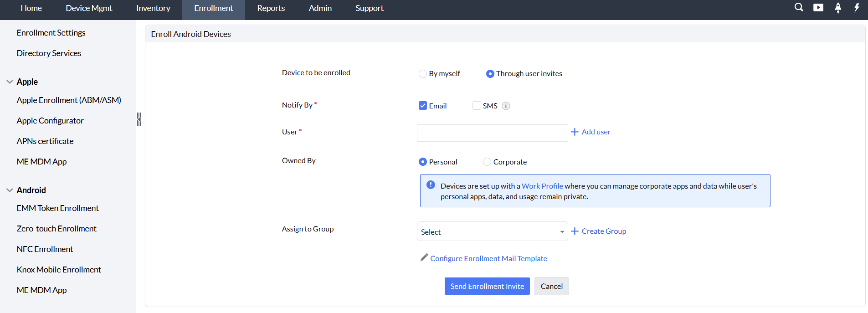Uncheck the Email notification checkbox
This screenshot has width=868, height=313.
[x=423, y=106]
